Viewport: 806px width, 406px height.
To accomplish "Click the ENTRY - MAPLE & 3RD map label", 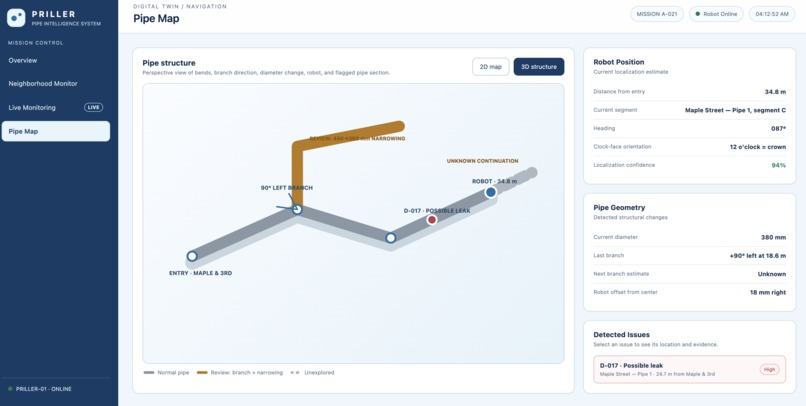I will click(x=200, y=273).
